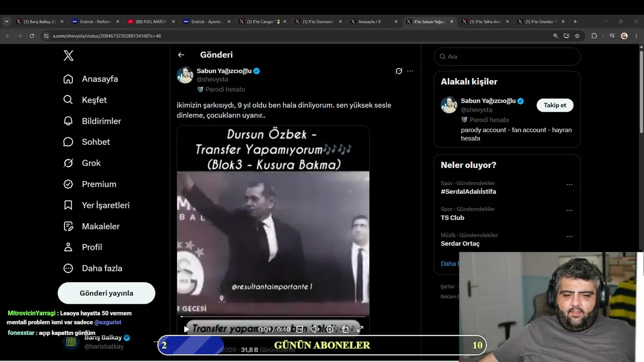Open the Barış Balkay account switcher
This screenshot has width=644, height=362.
point(107,342)
